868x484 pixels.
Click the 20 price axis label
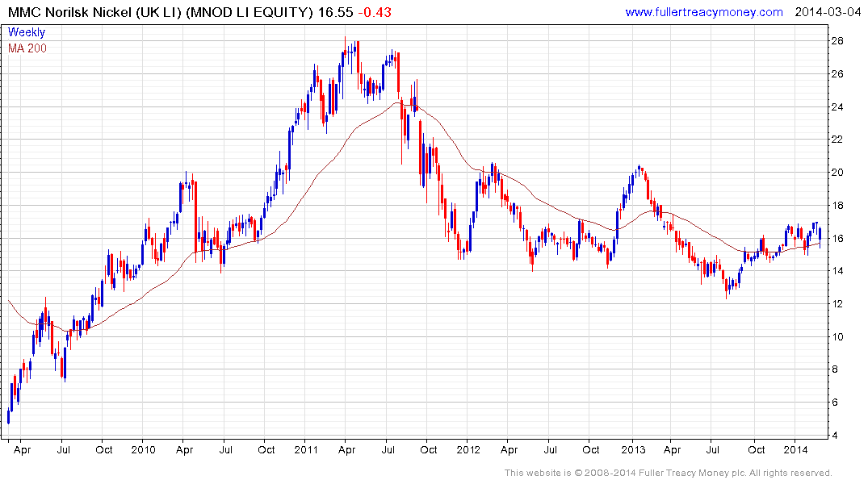(837, 173)
